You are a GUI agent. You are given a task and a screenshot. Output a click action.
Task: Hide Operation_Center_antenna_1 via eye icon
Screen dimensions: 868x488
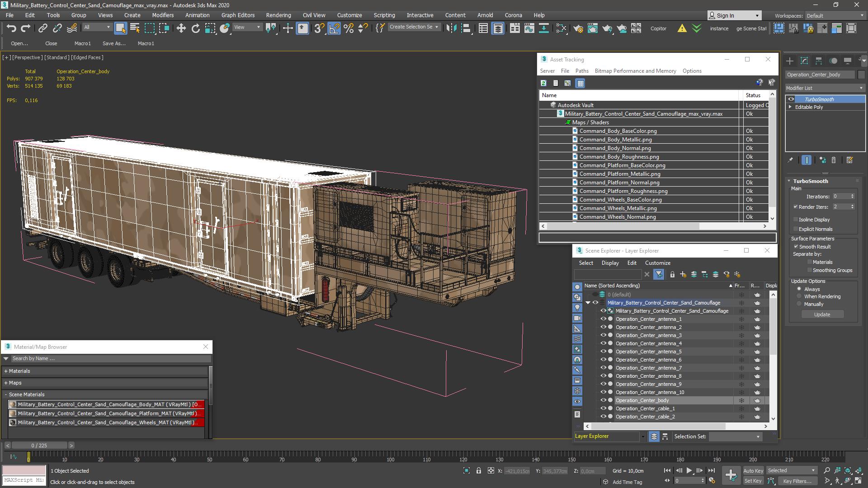(603, 319)
